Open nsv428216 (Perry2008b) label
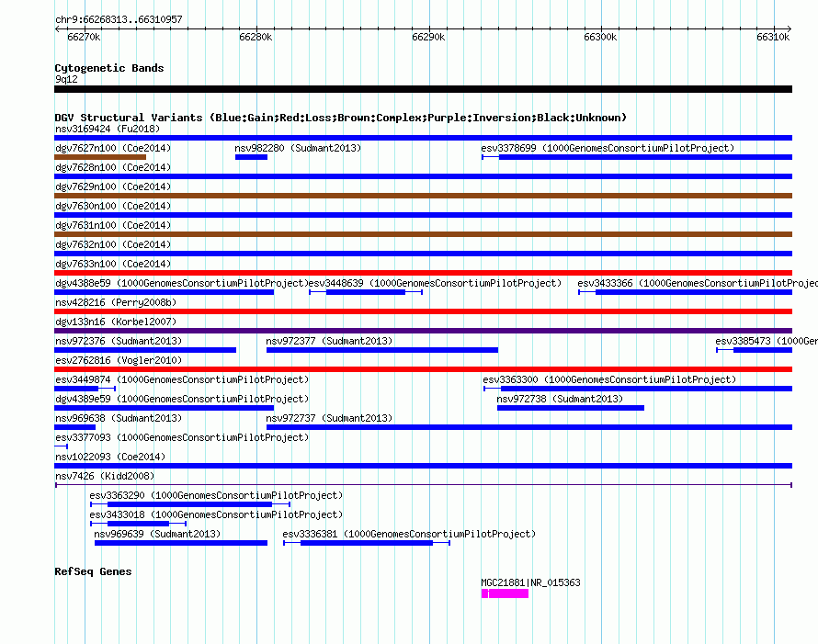Viewport: 818px width, 644px height. click(116, 302)
